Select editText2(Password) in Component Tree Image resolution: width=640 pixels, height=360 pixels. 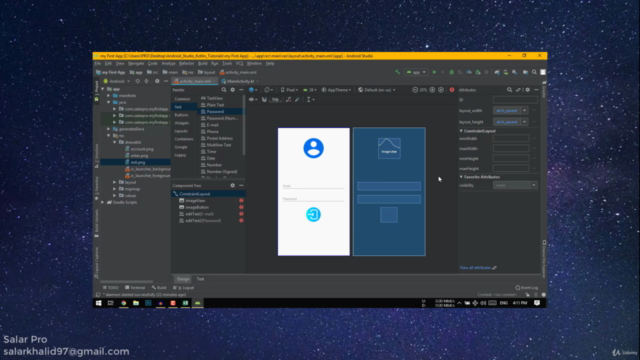tap(203, 221)
